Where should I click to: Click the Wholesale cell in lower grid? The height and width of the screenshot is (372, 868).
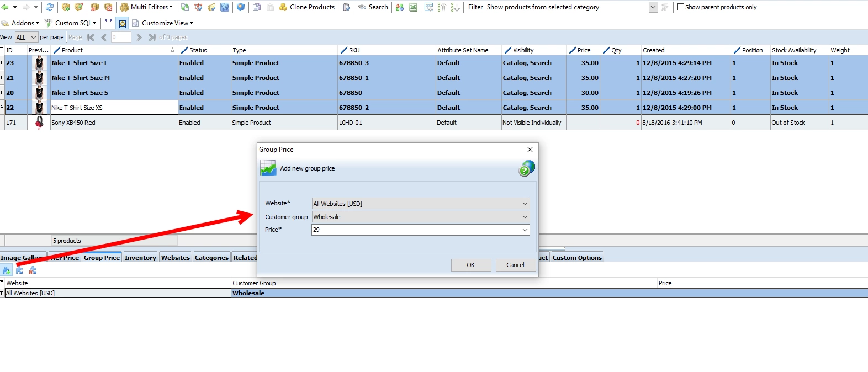(444, 293)
